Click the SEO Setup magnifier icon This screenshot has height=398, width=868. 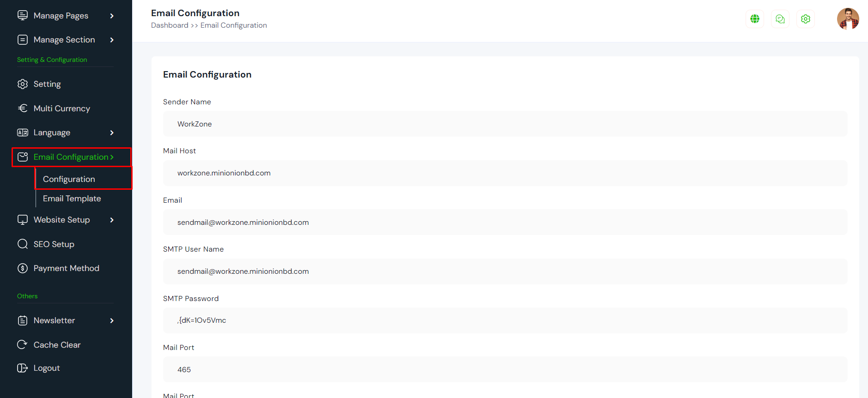click(x=23, y=244)
